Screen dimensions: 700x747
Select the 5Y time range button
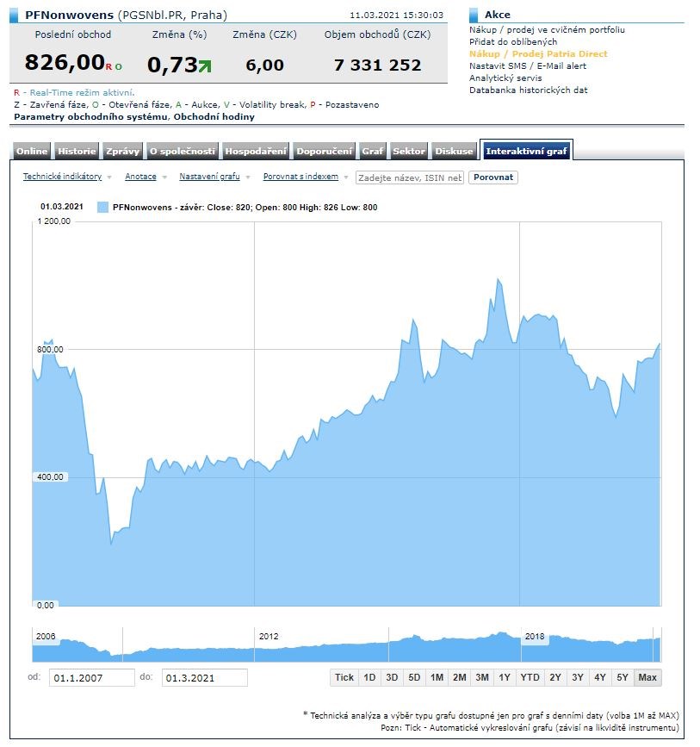pos(623,677)
